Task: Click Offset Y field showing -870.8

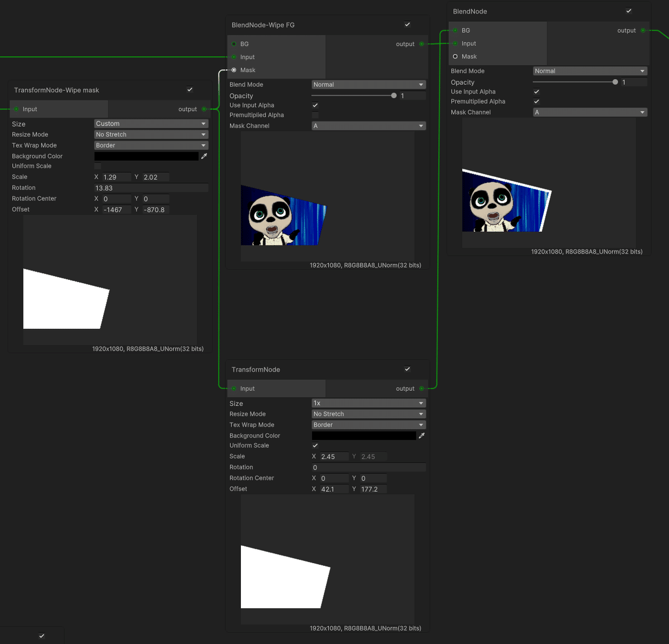Action: (x=156, y=210)
